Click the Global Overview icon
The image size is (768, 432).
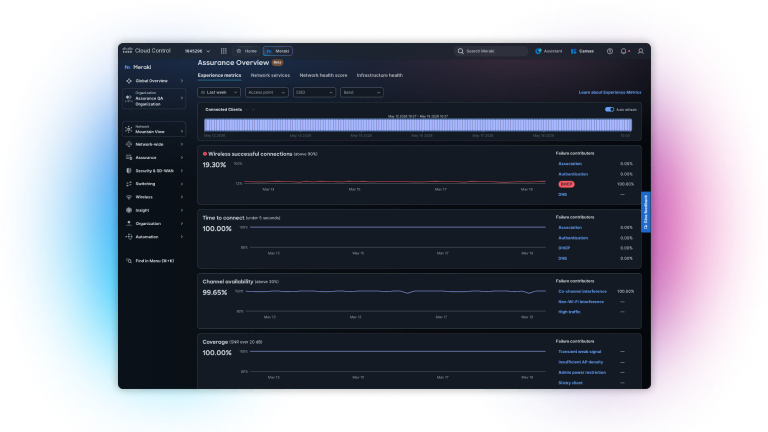tap(129, 81)
